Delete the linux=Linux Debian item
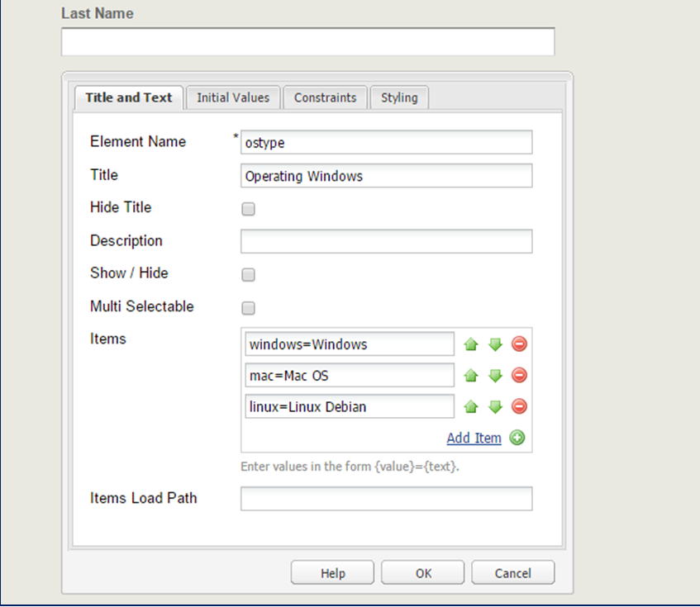Screen dimensions: 700x607 [x=519, y=406]
